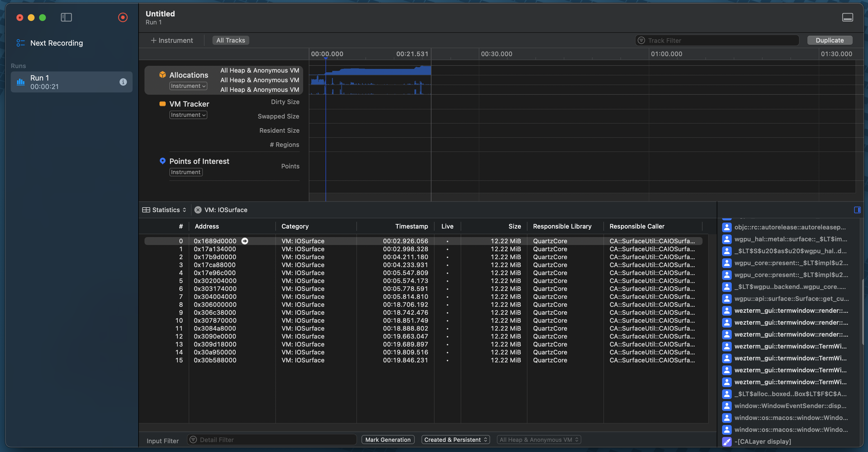Click the VM Tracker chip icon
The image size is (868, 452).
click(x=162, y=104)
